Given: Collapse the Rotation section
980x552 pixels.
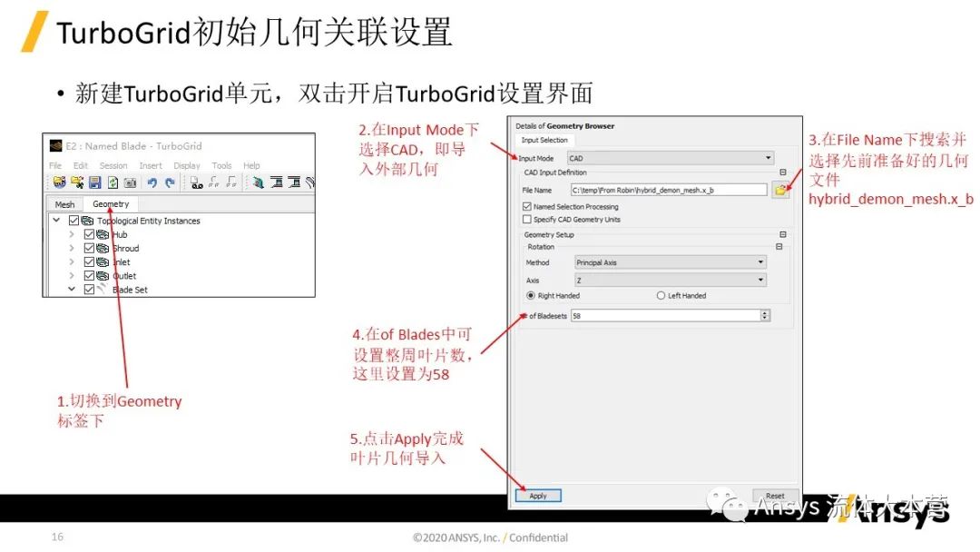Looking at the screenshot, I should [x=779, y=247].
